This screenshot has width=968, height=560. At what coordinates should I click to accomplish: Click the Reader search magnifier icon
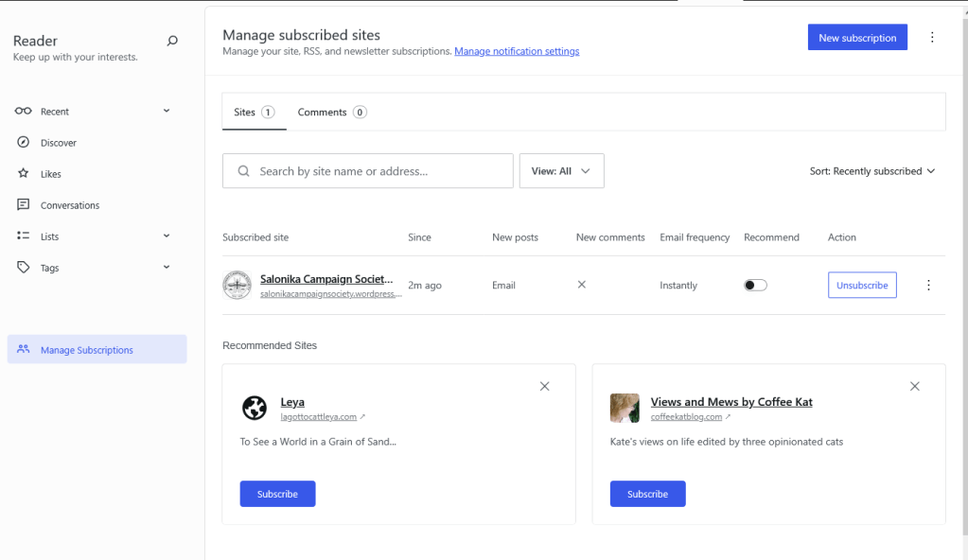(172, 41)
